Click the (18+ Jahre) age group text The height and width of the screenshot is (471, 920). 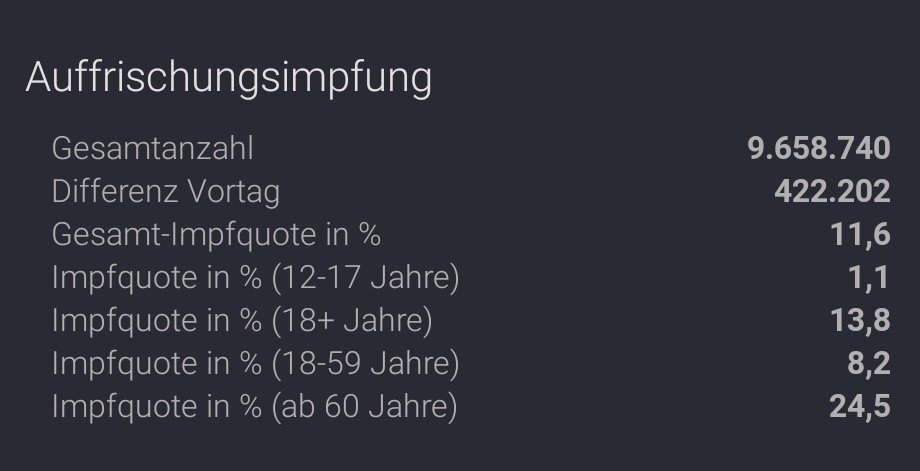click(352, 321)
